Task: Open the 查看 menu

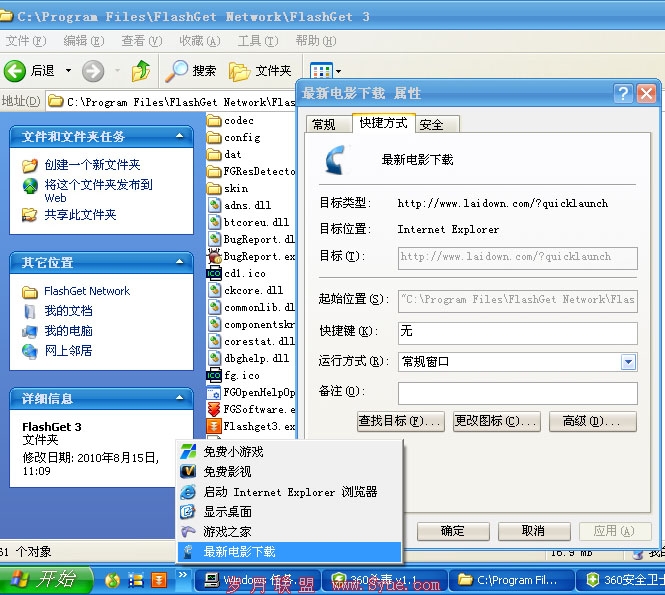Action: 142,41
